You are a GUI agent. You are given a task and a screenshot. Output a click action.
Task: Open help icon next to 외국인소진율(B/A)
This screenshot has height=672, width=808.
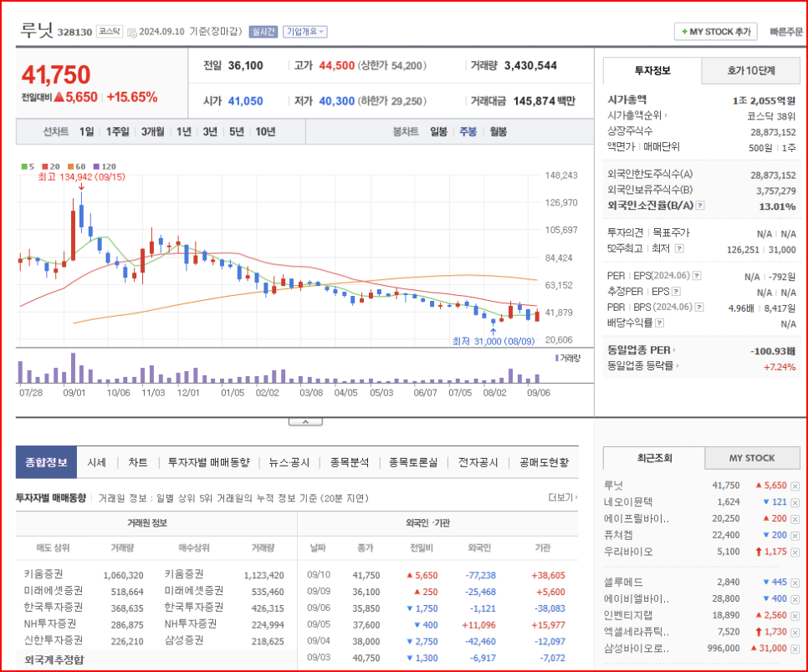click(700, 206)
